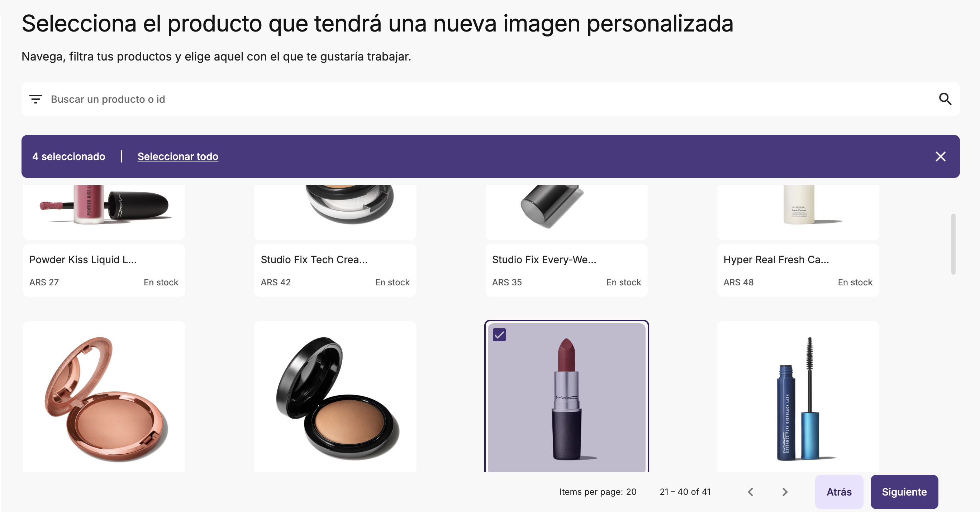Go to the previous page of products

tap(750, 492)
